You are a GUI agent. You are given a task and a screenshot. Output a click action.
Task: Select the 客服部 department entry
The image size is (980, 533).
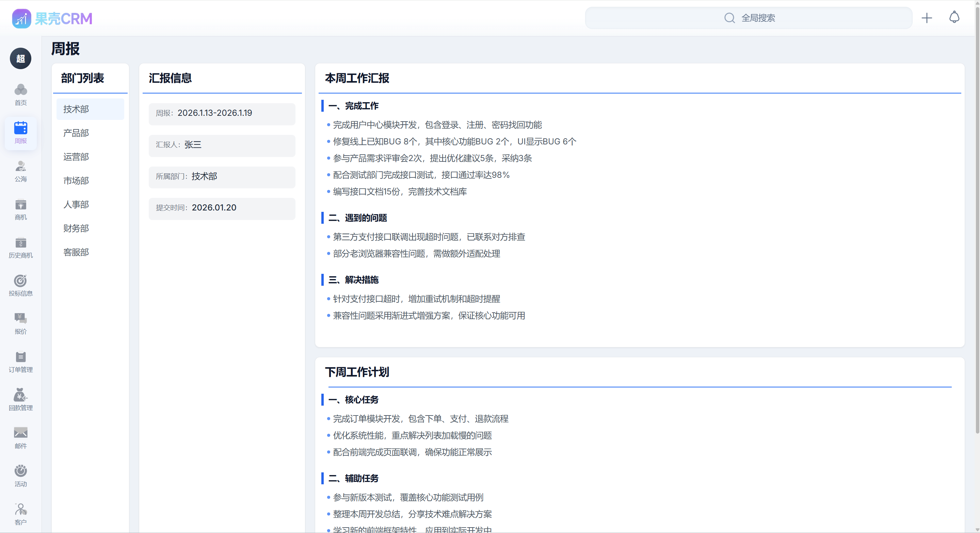pos(76,252)
